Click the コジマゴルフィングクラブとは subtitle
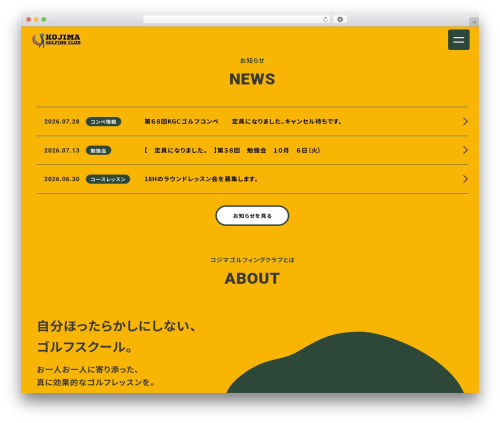 (x=252, y=260)
